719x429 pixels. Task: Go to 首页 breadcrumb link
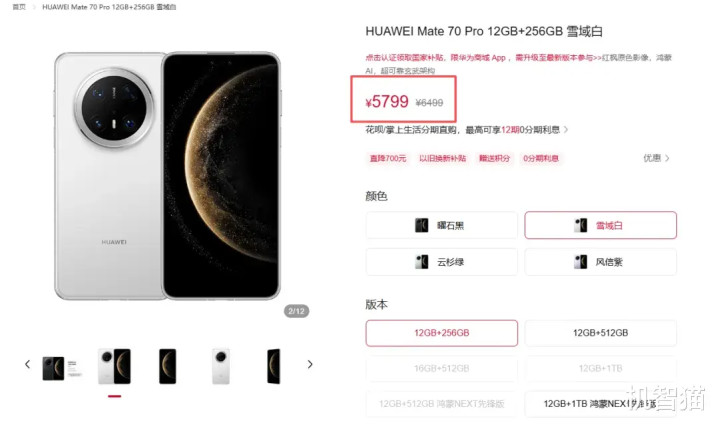tap(19, 7)
